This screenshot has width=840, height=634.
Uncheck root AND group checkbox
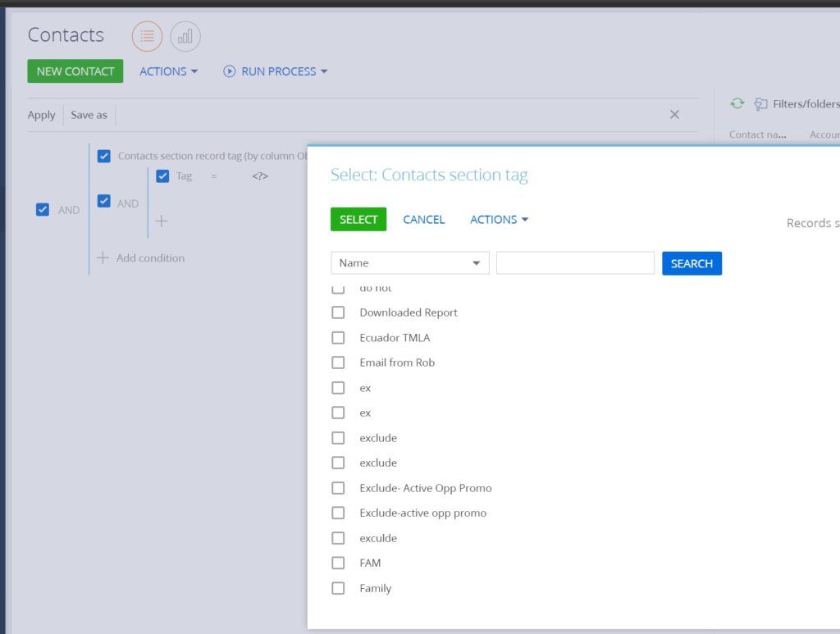click(x=43, y=209)
